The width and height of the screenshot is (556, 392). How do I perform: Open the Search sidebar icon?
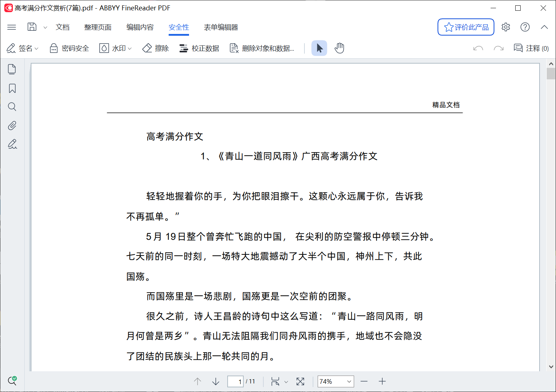12,106
